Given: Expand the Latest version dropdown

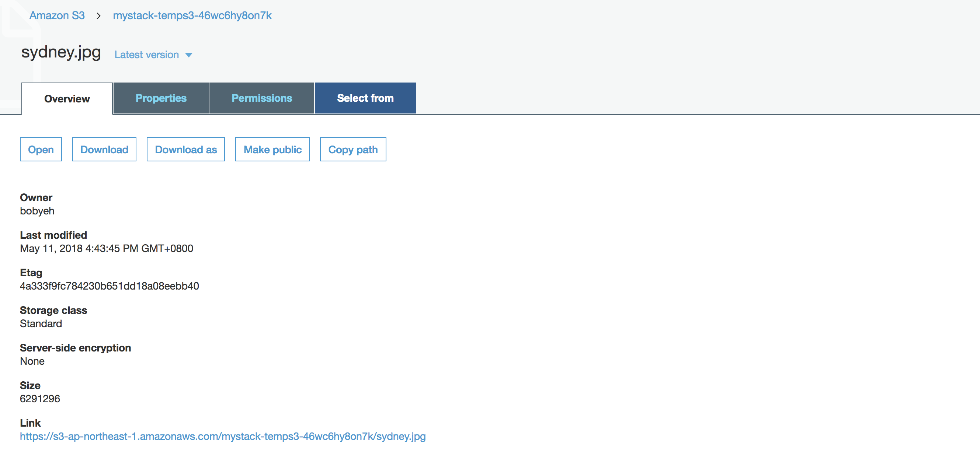Looking at the screenshot, I should (146, 55).
